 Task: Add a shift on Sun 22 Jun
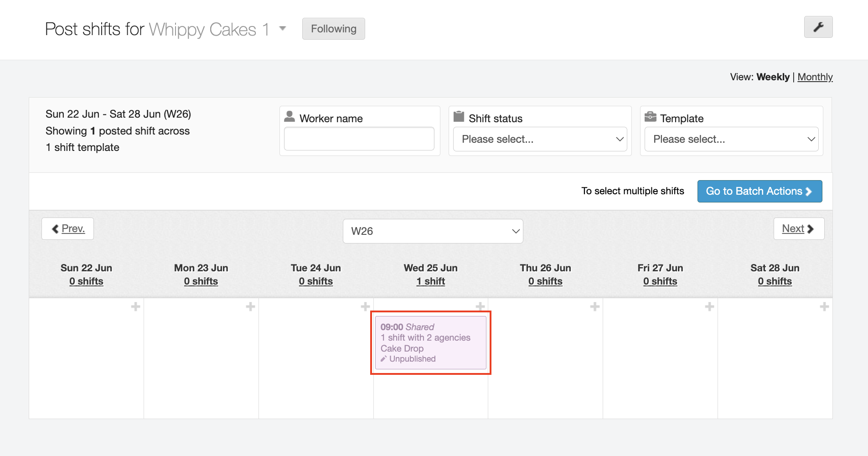pos(135,306)
